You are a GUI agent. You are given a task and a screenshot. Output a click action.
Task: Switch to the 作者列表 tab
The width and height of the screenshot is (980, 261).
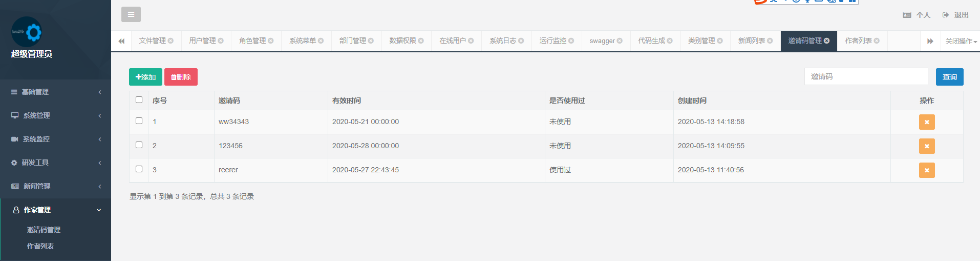(x=859, y=41)
